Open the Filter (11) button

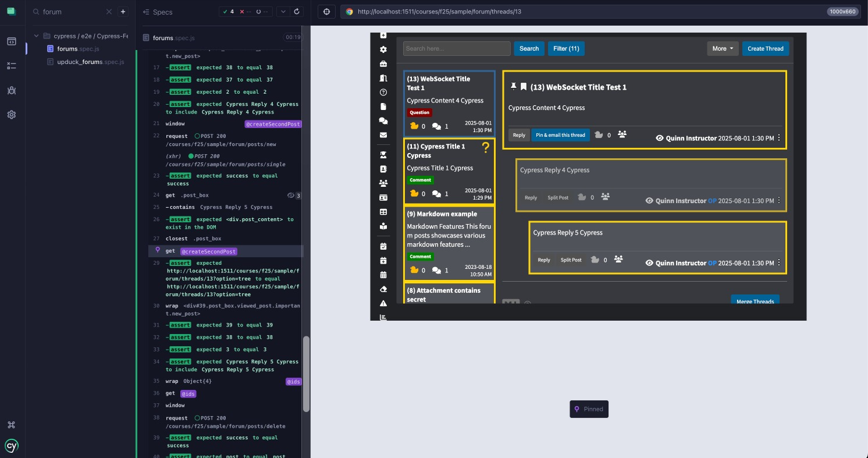pyautogui.click(x=566, y=48)
